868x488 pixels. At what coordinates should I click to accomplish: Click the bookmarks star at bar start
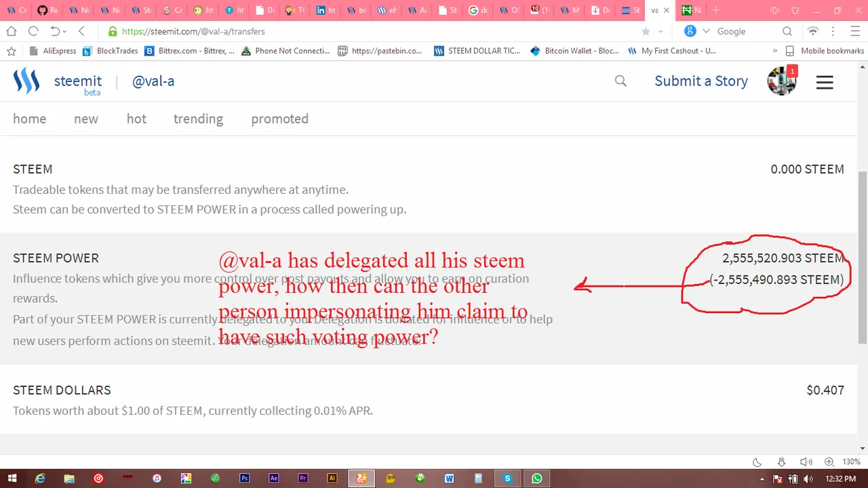click(x=11, y=51)
